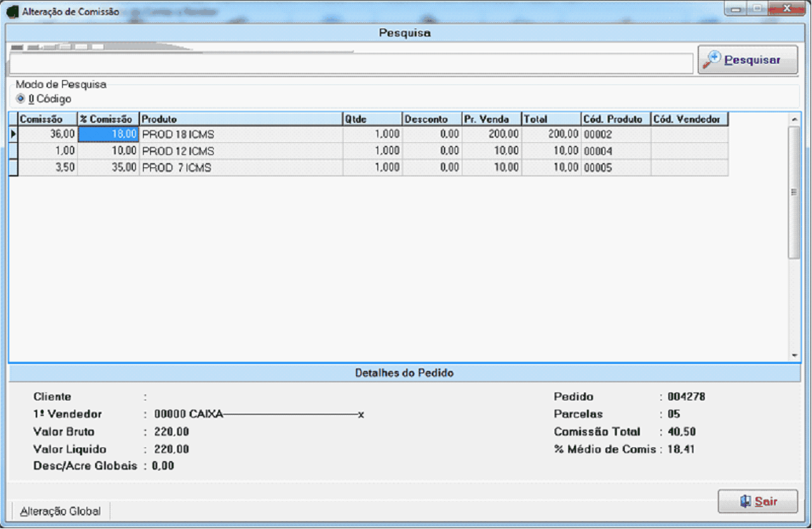The height and width of the screenshot is (529, 812).
Task: Click the search text input field
Action: click(350, 64)
